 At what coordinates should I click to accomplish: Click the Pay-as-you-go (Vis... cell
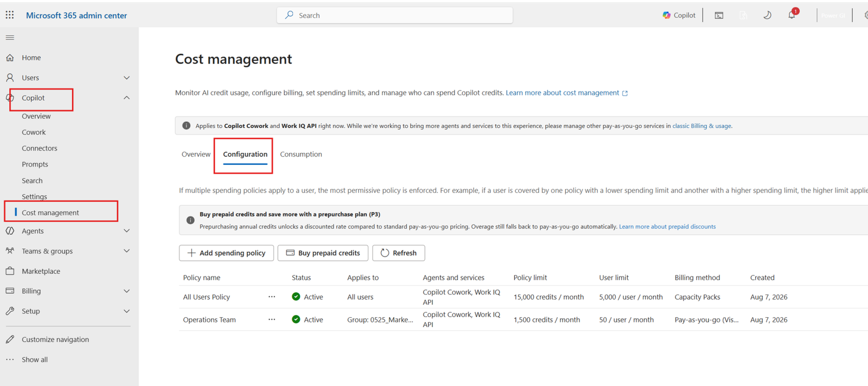pyautogui.click(x=706, y=320)
